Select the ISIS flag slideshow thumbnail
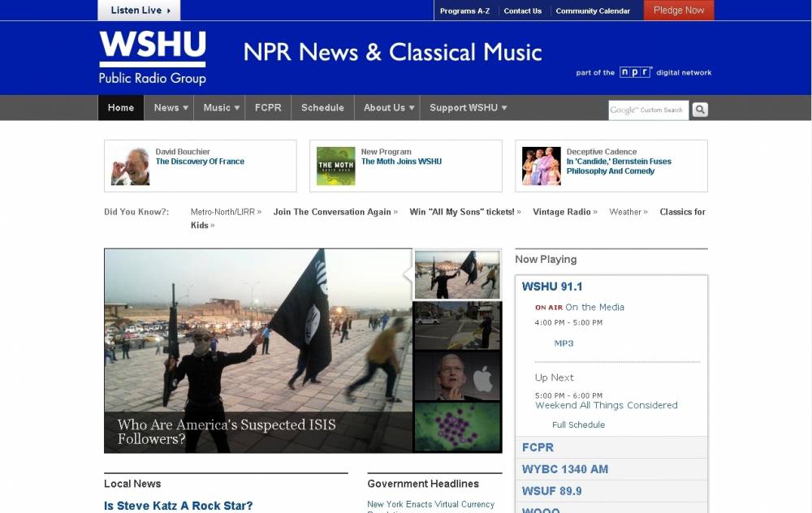The width and height of the screenshot is (812, 513). [457, 275]
